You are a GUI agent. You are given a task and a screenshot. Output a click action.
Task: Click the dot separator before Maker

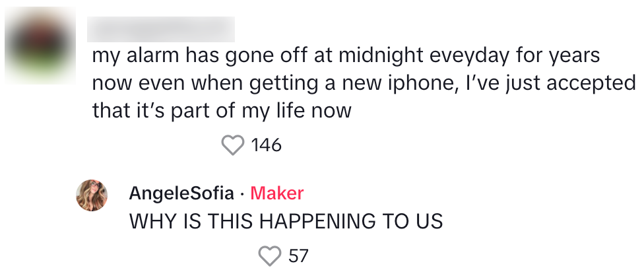click(x=243, y=193)
